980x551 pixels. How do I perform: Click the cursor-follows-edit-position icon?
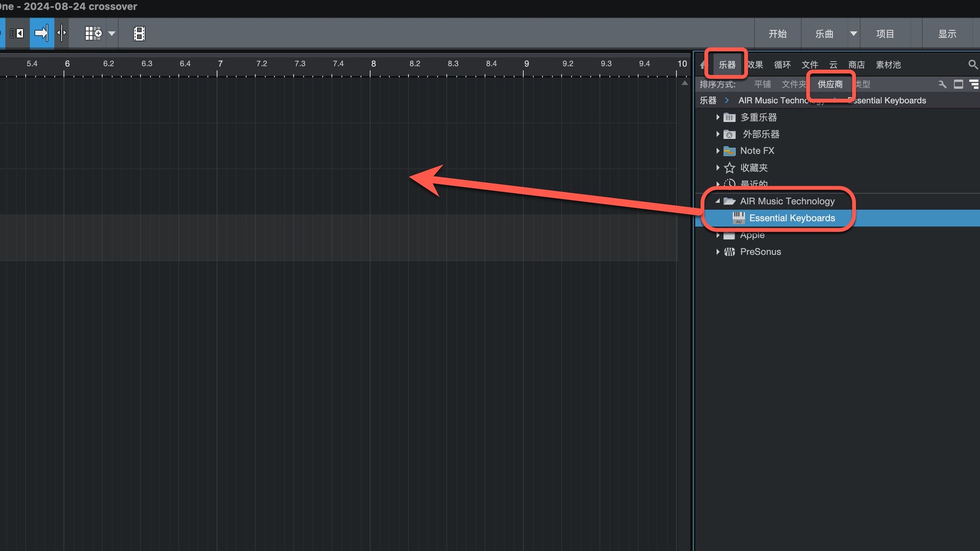(x=62, y=34)
